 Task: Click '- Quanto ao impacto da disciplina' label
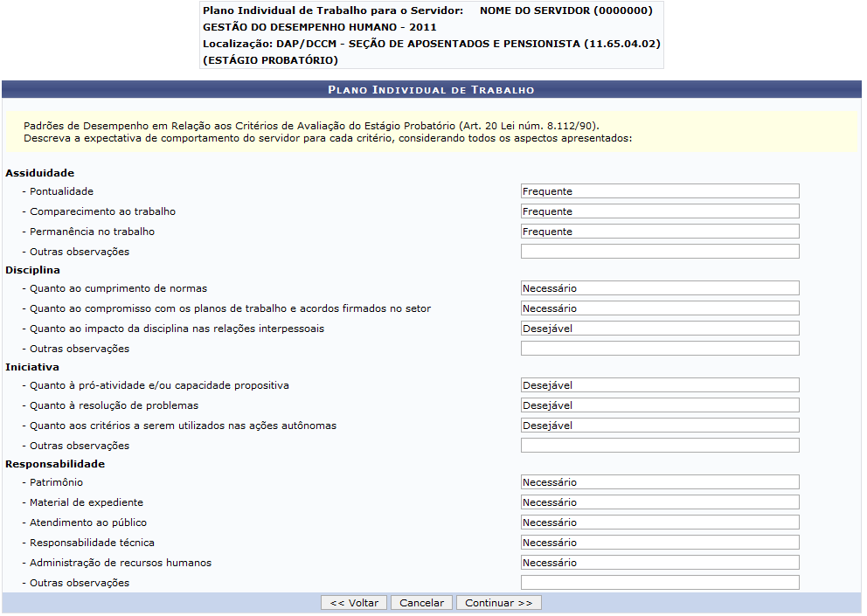173,329
